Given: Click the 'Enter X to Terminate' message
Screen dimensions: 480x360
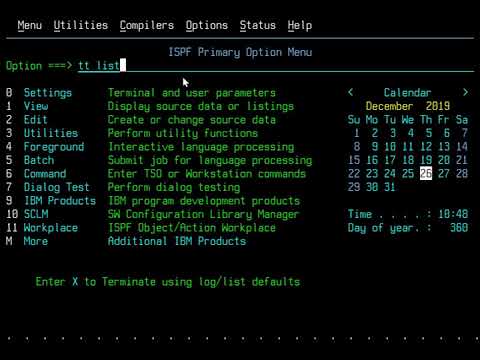Looking at the screenshot, I should 168,282.
